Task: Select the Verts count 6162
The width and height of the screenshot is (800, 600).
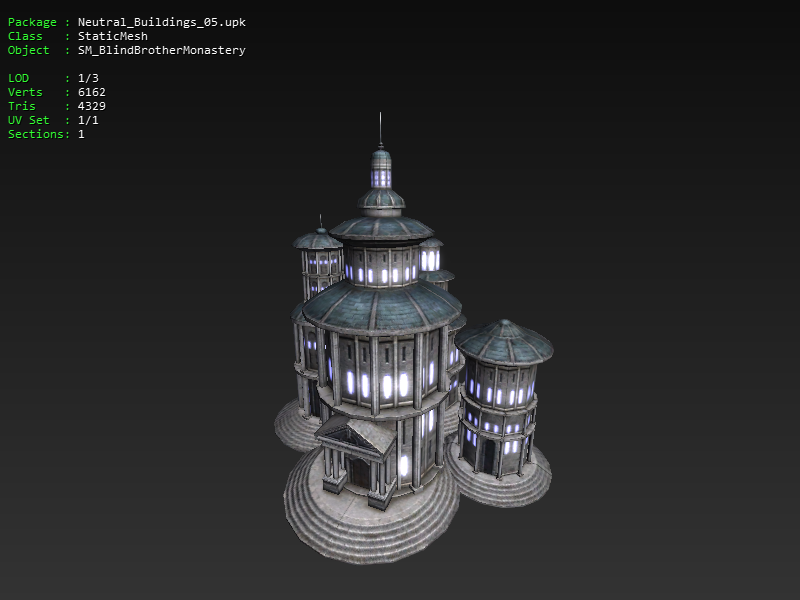Action: tap(92, 92)
